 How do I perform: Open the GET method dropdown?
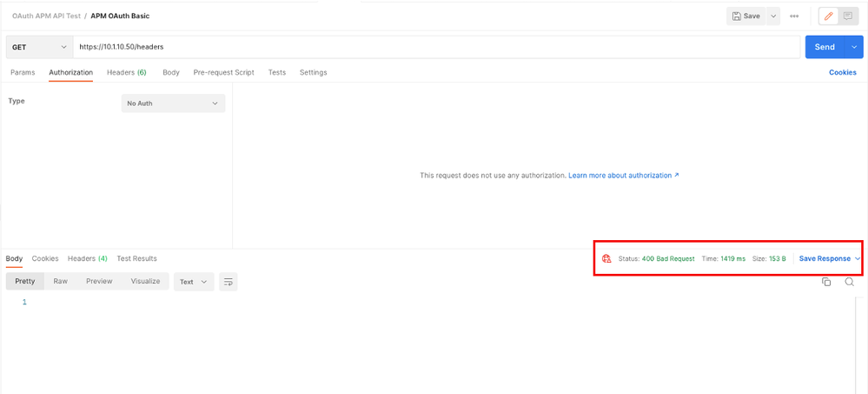click(x=39, y=47)
